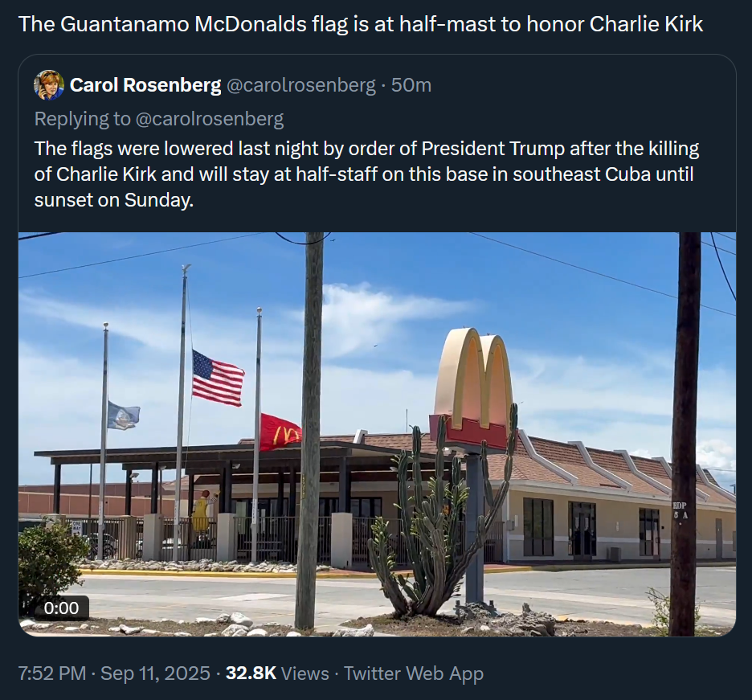Select the main tweet text about half-mast
This screenshot has height=700, width=752.
[x=361, y=24]
